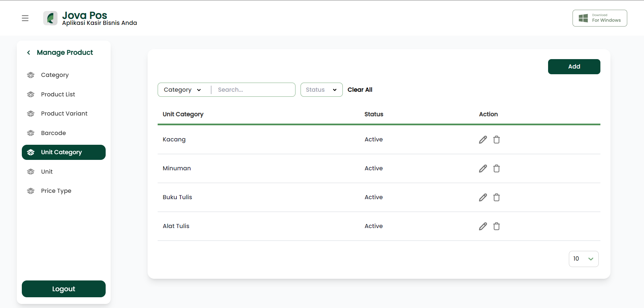Open Product Variant page
This screenshot has height=308, width=644.
coord(64,114)
